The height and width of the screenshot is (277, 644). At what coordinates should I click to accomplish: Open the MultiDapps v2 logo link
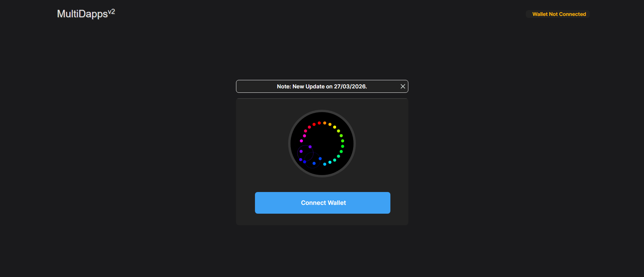(x=86, y=14)
